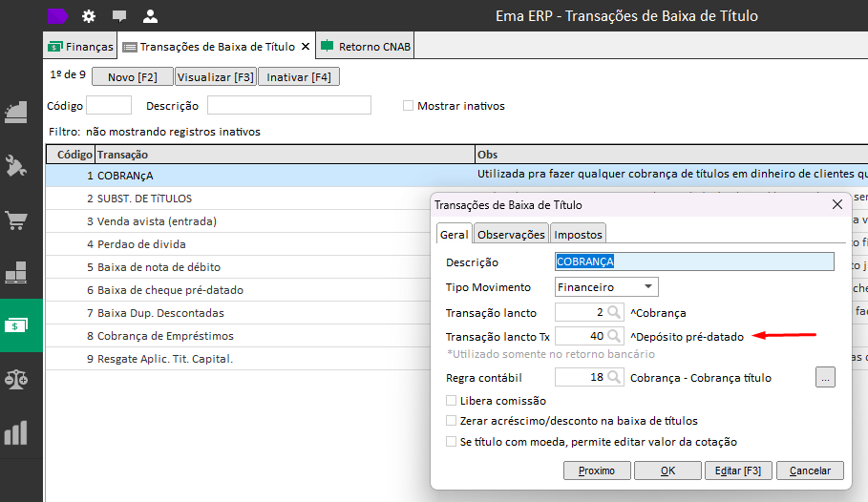Viewport: 868px width, 502px height.
Task: Switch to the Observações tab
Action: pos(511,234)
